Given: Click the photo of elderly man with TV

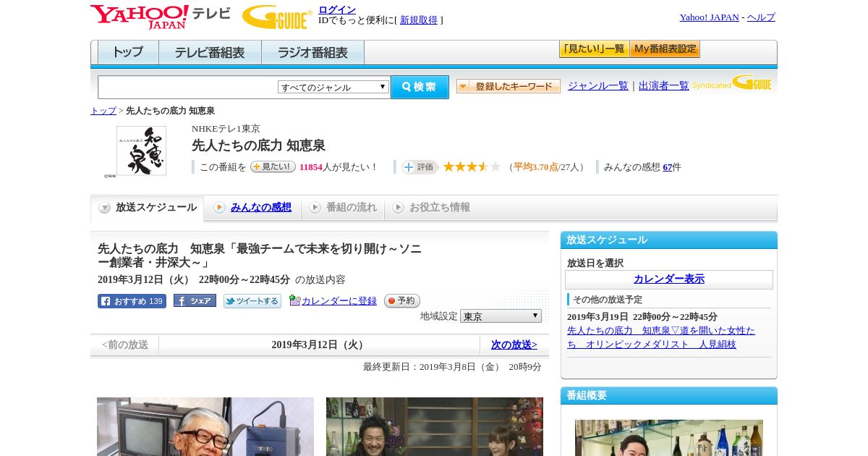Looking at the screenshot, I should pyautogui.click(x=205, y=426).
